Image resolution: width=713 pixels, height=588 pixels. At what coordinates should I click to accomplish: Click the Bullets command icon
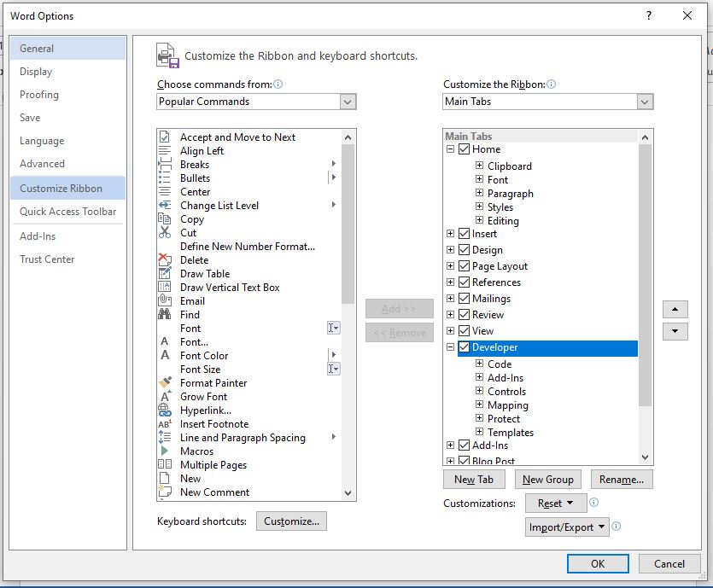[165, 178]
